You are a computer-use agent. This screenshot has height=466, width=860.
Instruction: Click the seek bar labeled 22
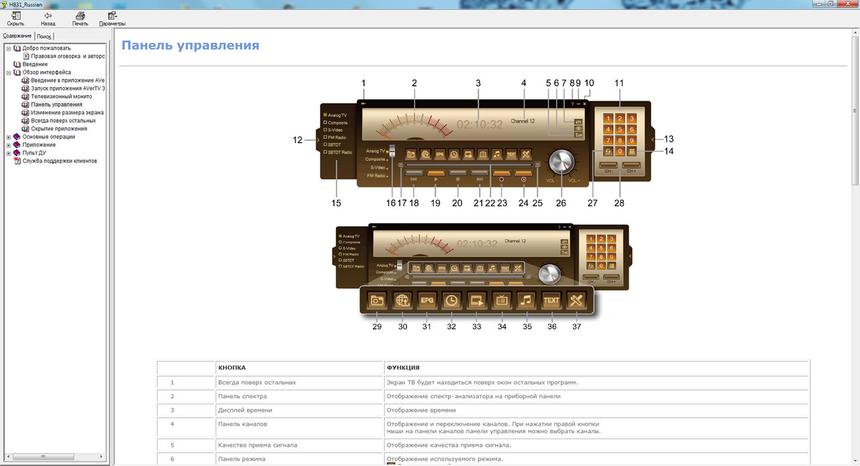pos(469,164)
